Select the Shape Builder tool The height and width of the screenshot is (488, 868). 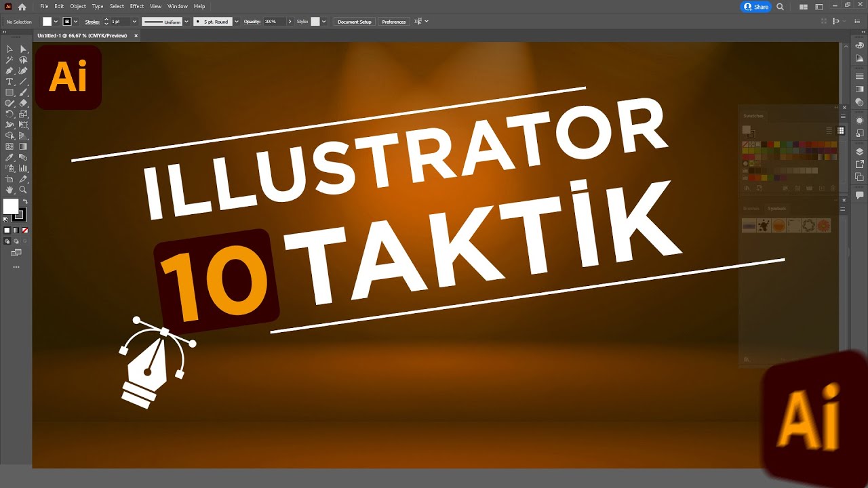coord(9,136)
